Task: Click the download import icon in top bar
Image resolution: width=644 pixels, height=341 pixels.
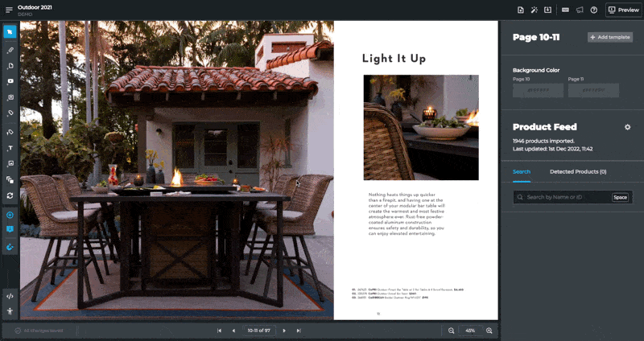Action: 547,10
